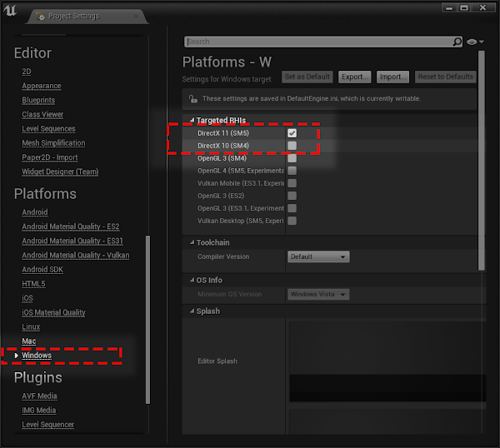Open Paper2D - Import settings
Viewport: 500px width, 448px height.
(x=50, y=157)
